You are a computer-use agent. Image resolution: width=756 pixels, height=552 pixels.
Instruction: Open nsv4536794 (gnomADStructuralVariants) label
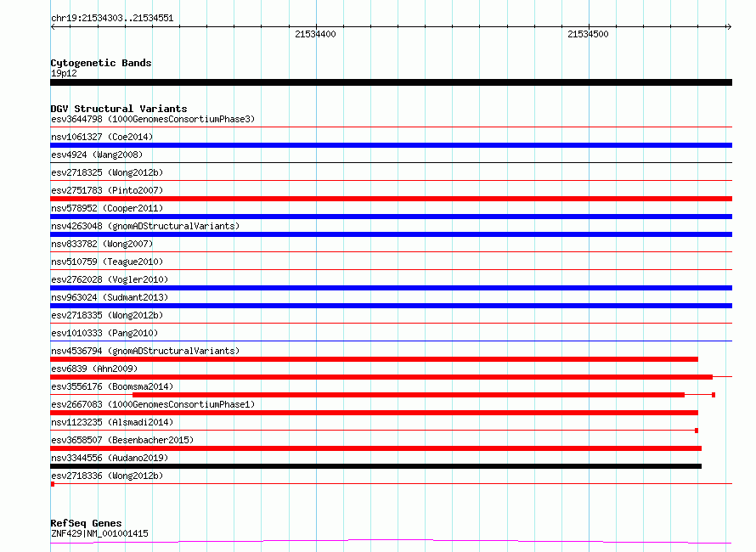[x=145, y=351]
